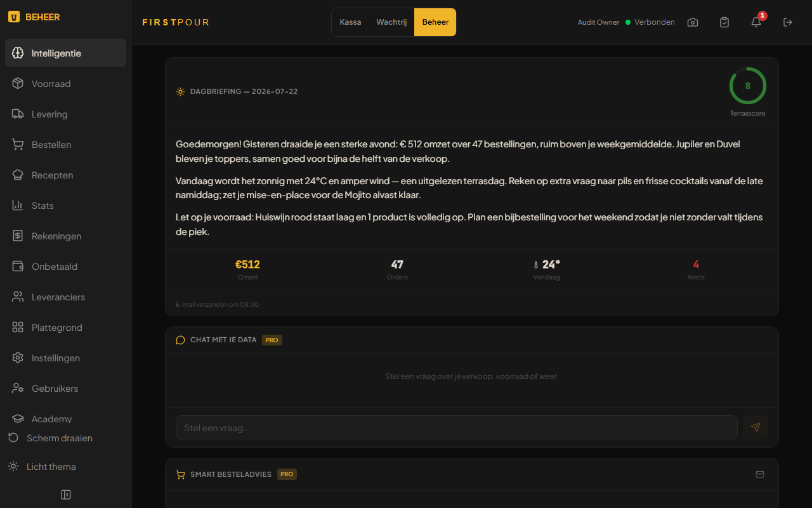Click the red Alerts count
This screenshot has height=508, width=812.
click(696, 264)
